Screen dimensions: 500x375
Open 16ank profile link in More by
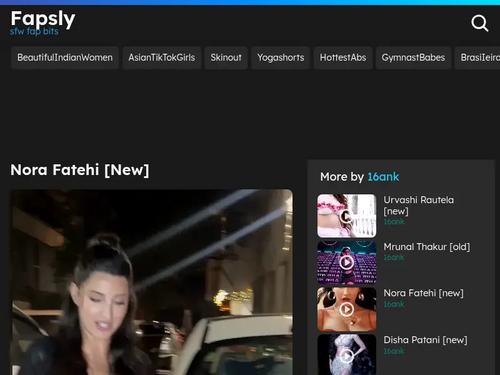pyautogui.click(x=383, y=177)
